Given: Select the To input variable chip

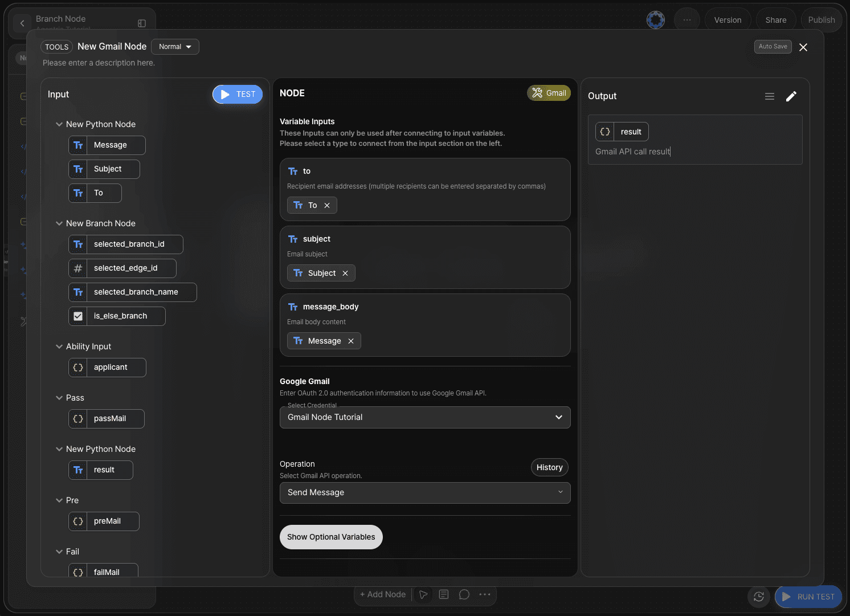Looking at the screenshot, I should [x=95, y=193].
